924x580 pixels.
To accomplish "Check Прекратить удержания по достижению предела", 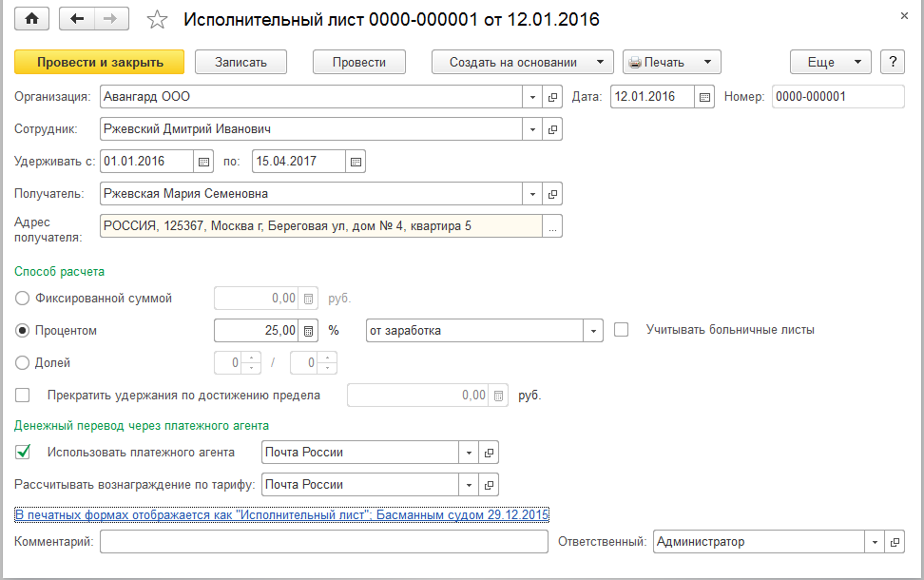I will pyautogui.click(x=23, y=395).
